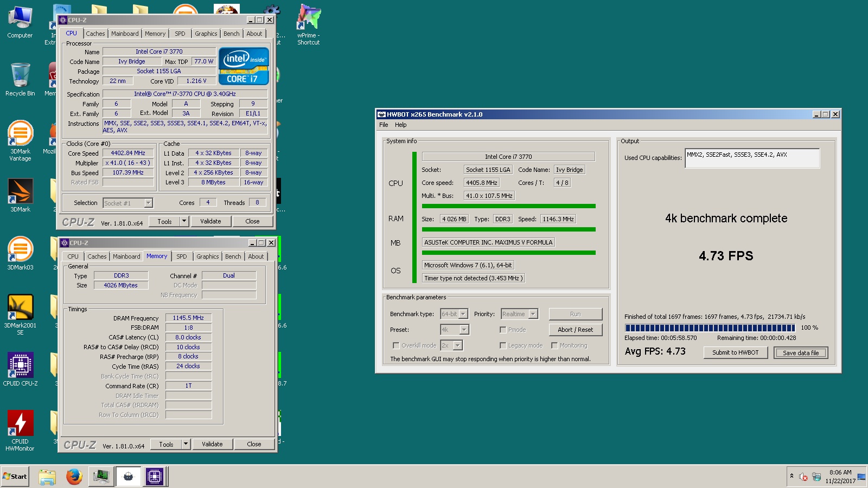Image resolution: width=868 pixels, height=488 pixels.
Task: Open the Start menu
Action: click(15, 477)
